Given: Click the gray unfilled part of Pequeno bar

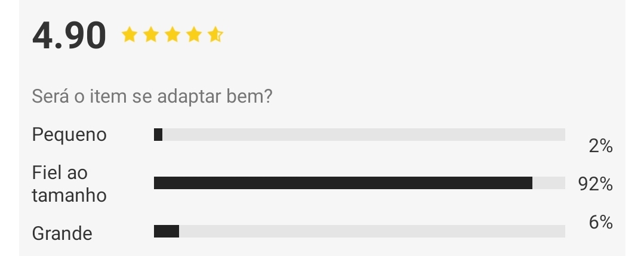Looking at the screenshot, I should tap(363, 134).
